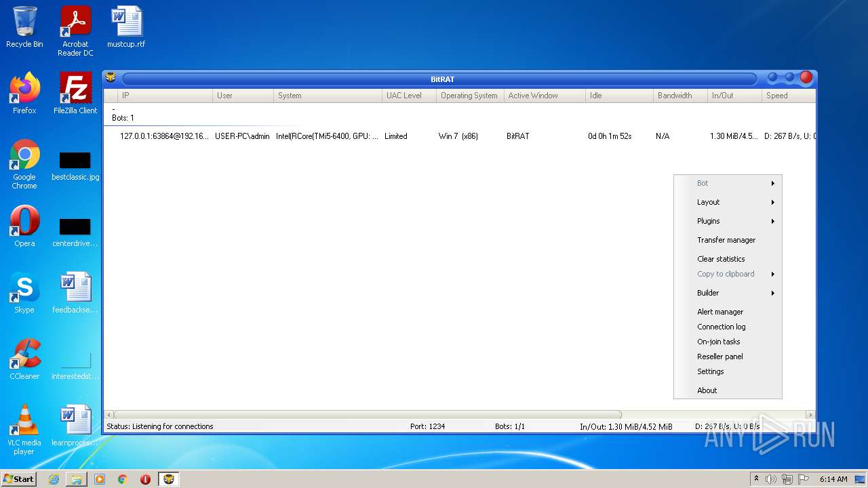868x488 pixels.
Task: Expand the Layout submenu
Action: point(728,202)
